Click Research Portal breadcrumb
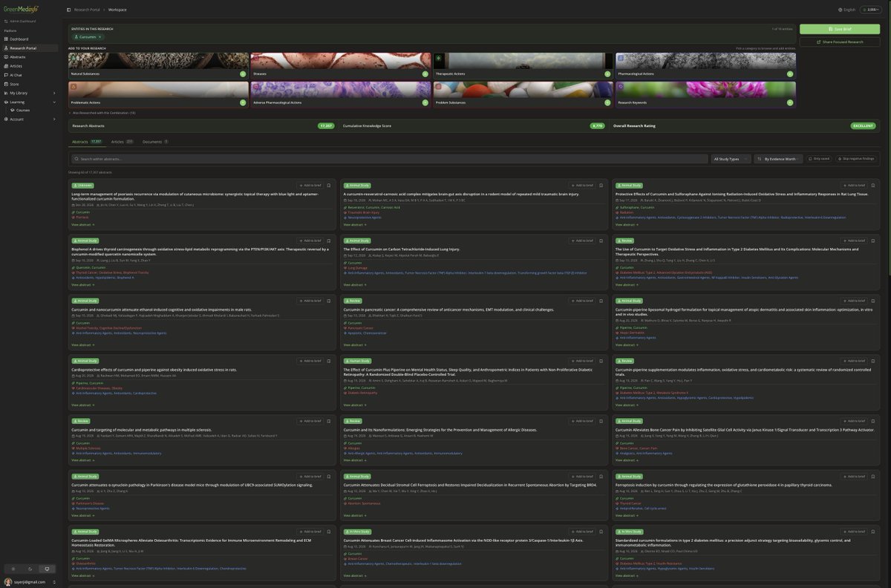This screenshot has width=891, height=588. [86, 10]
